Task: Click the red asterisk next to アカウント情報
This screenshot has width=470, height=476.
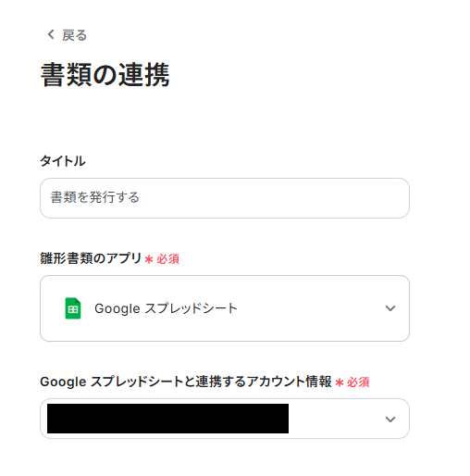Action: (x=340, y=382)
